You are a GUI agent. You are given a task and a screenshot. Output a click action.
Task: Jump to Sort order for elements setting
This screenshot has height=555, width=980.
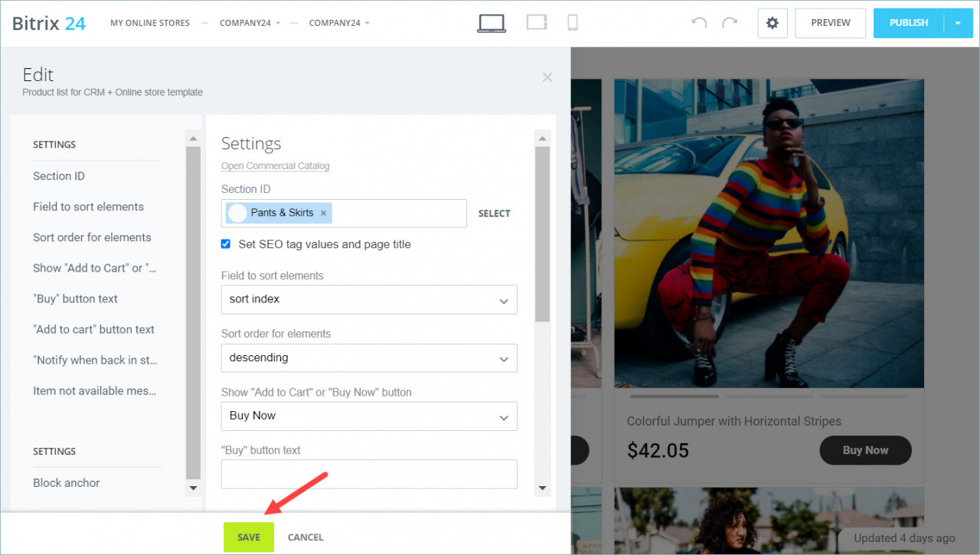(92, 237)
